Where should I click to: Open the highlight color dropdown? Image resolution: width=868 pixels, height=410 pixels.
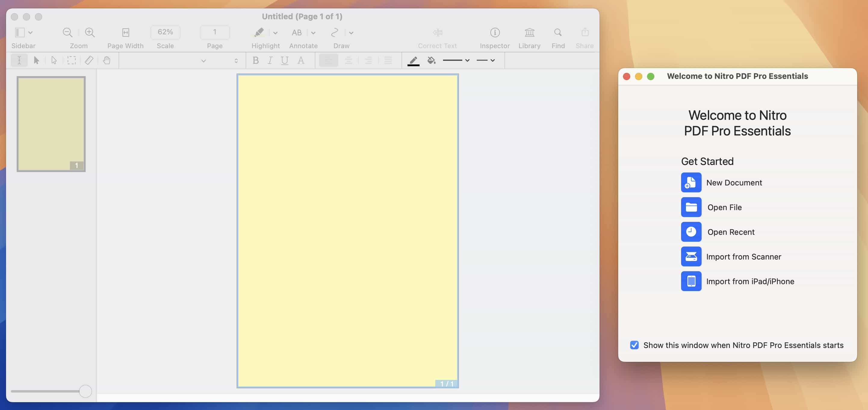pyautogui.click(x=276, y=33)
